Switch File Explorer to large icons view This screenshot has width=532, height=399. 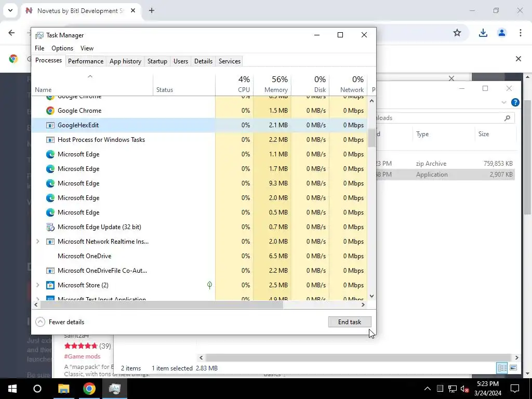pyautogui.click(x=513, y=368)
